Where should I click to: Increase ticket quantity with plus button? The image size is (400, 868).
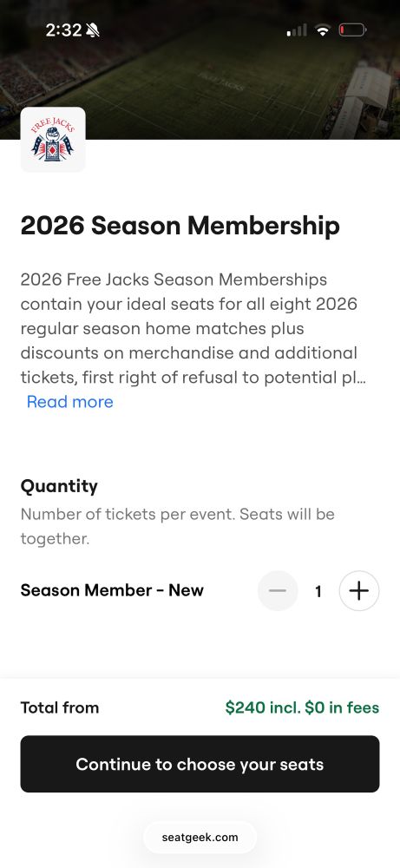pyautogui.click(x=359, y=590)
